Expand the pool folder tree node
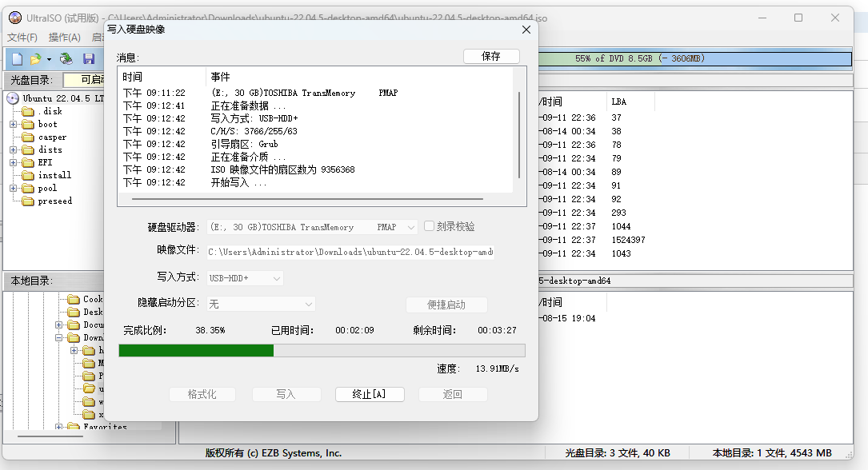 coord(14,188)
